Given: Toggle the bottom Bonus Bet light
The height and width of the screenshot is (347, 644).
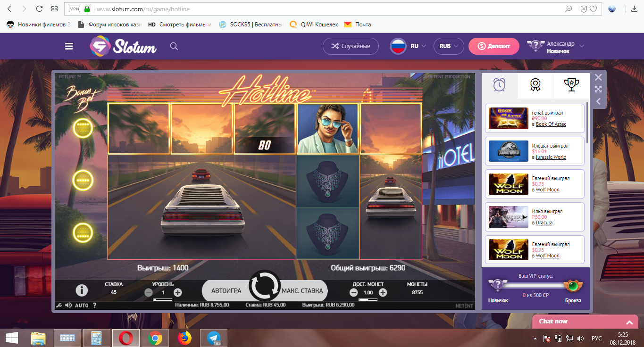Looking at the screenshot, I should [83, 232].
